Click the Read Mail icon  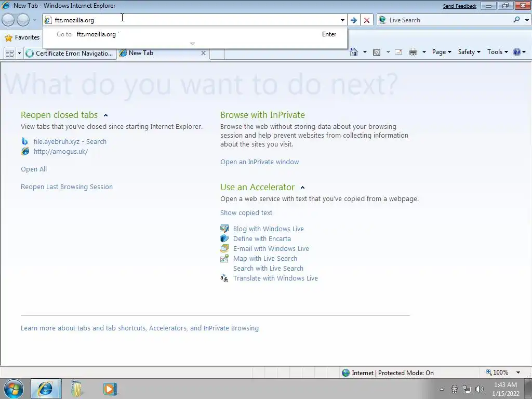coord(398,52)
